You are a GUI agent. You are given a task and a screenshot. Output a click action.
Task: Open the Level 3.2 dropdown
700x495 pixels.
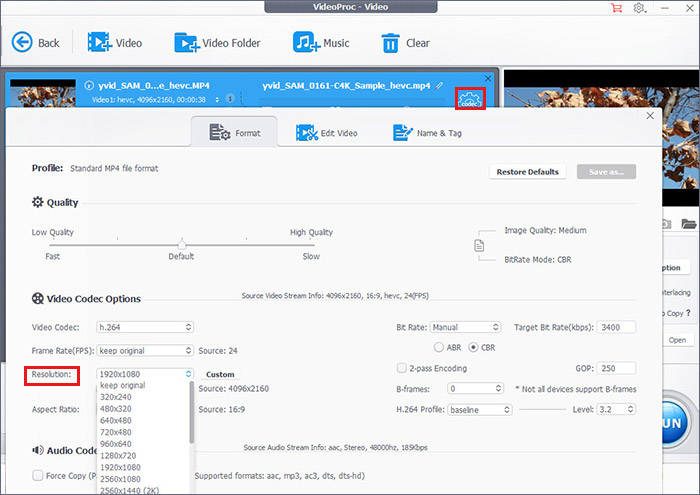pos(617,409)
